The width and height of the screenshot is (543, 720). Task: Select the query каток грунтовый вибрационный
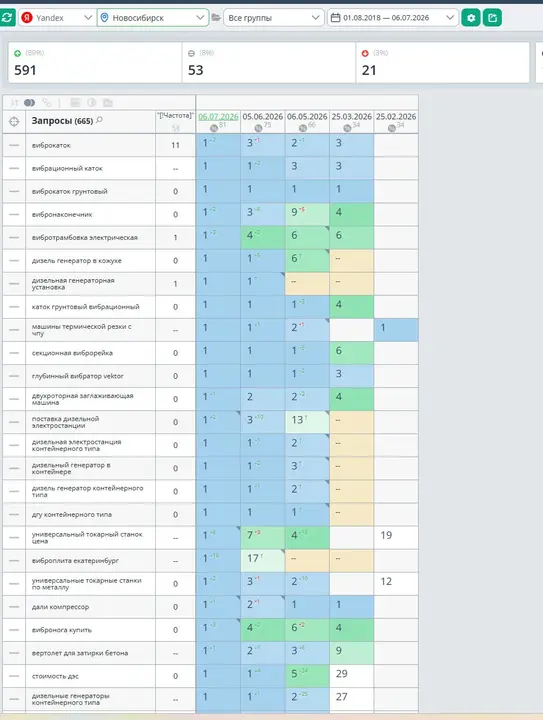coord(85,307)
